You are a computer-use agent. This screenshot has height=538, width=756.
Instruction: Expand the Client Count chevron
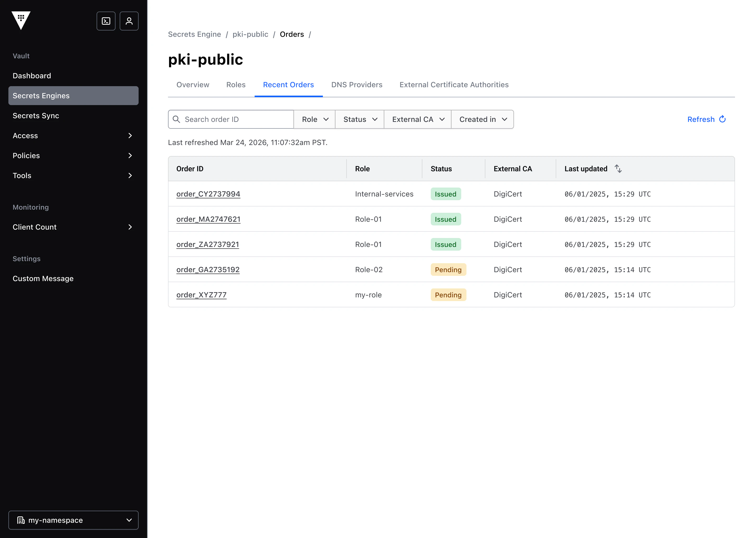point(130,227)
